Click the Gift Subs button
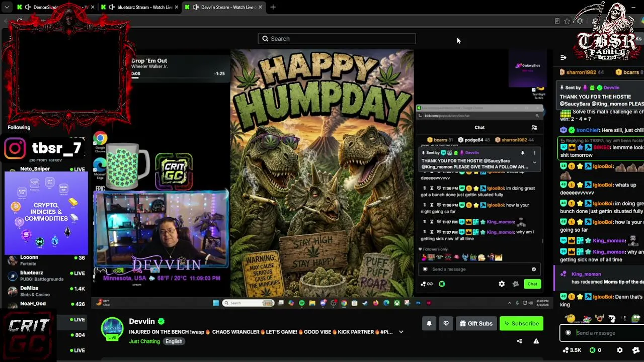Image resolution: width=644 pixels, height=362 pixels. click(476, 324)
